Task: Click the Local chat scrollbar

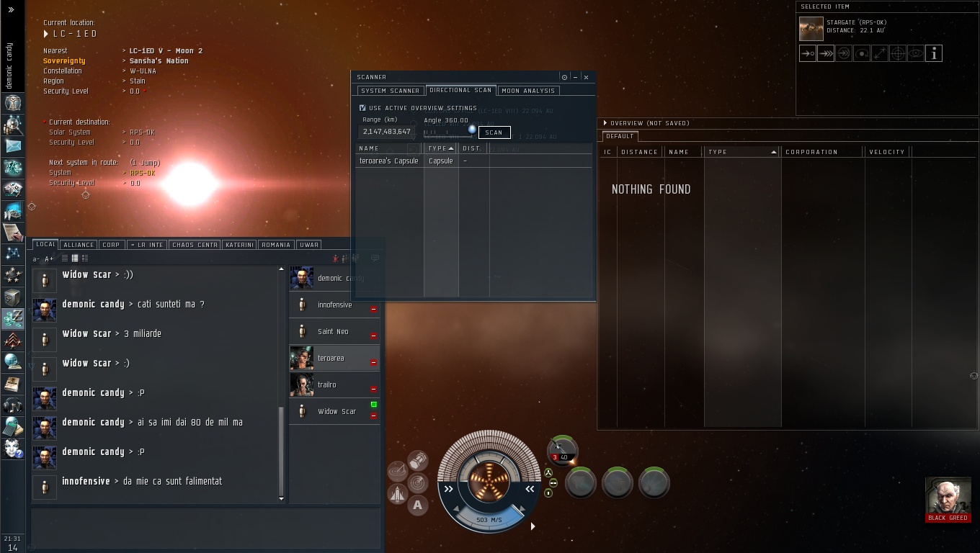Action: tap(282, 451)
